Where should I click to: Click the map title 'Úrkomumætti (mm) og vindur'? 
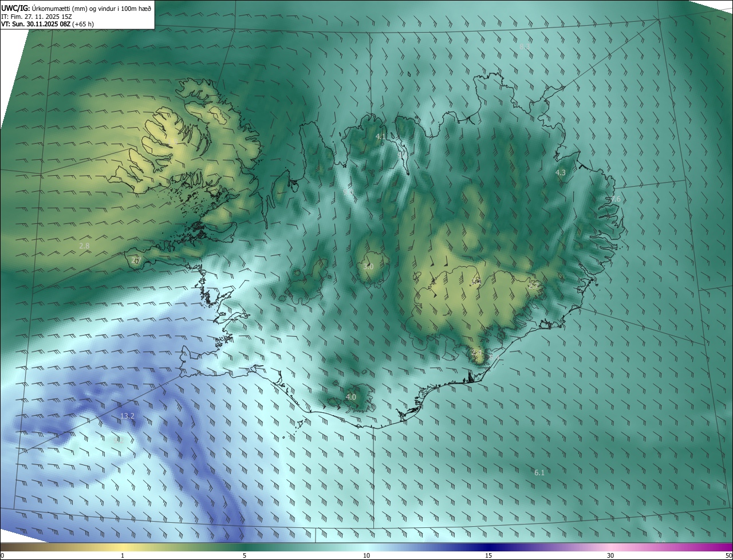pyautogui.click(x=73, y=8)
